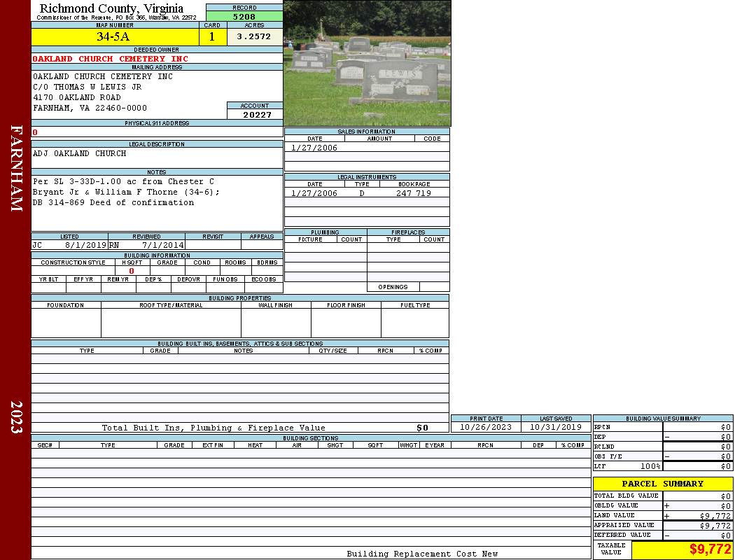Click the FARNHAM label in red sidebar

(x=16, y=168)
